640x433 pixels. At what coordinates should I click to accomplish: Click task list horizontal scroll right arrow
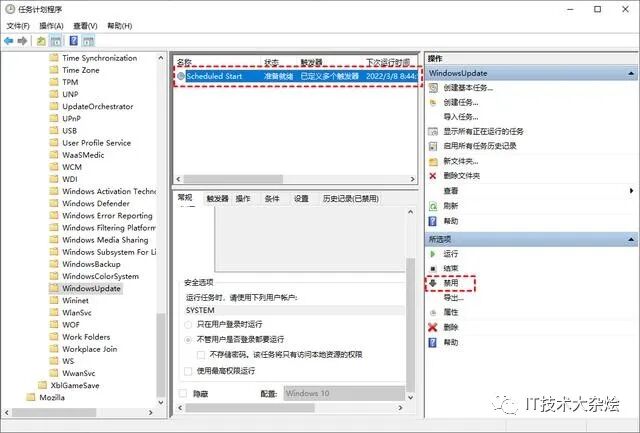tap(412, 179)
